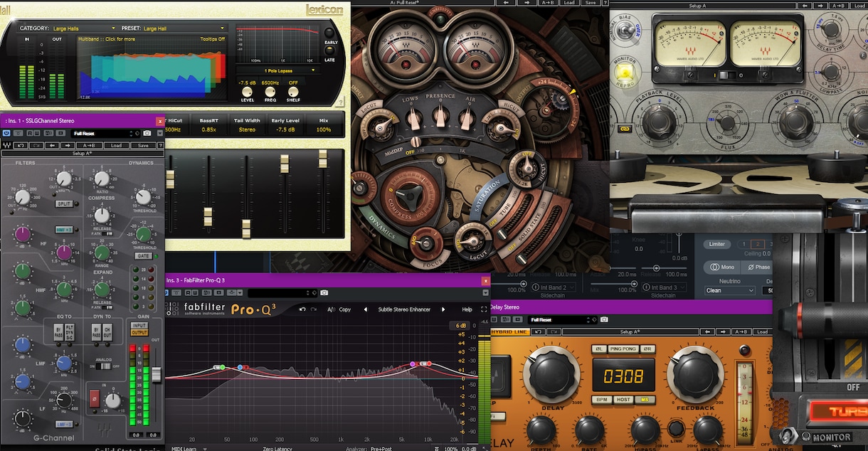Select the purple EQ band node
This screenshot has height=451, width=868.
tap(413, 364)
